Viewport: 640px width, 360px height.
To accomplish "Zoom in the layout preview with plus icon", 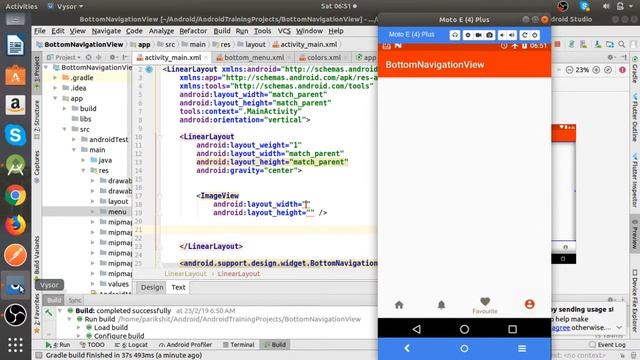I will coord(596,70).
